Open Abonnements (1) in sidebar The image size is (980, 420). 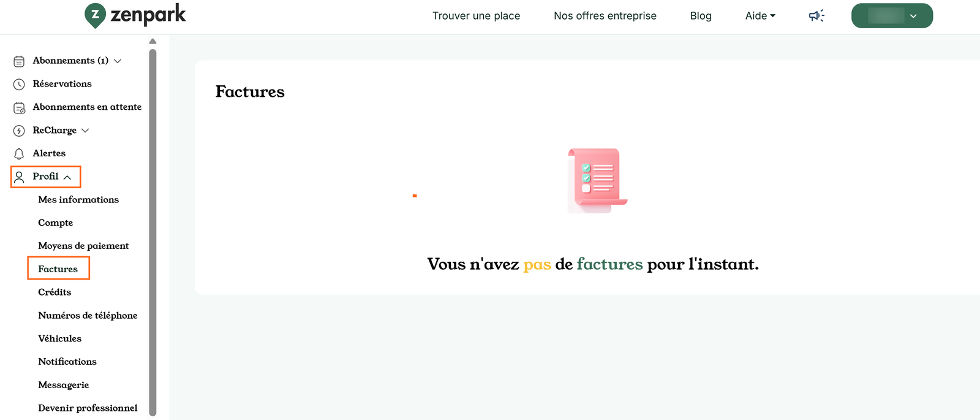click(x=70, y=61)
